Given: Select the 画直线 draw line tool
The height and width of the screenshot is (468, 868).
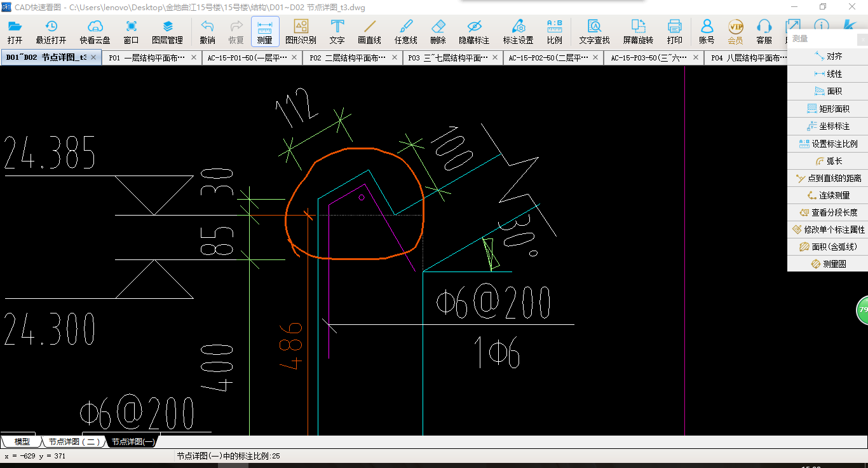Looking at the screenshot, I should (369, 31).
